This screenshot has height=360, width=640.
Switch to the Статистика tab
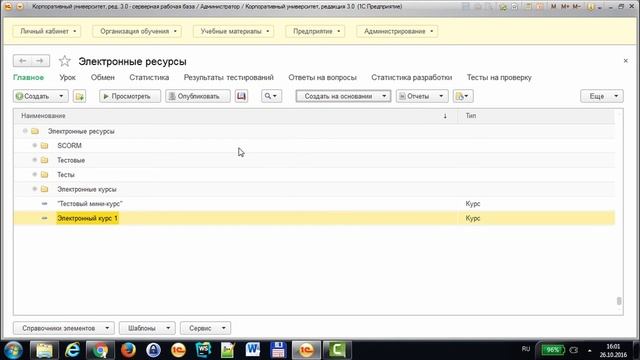[x=149, y=78]
